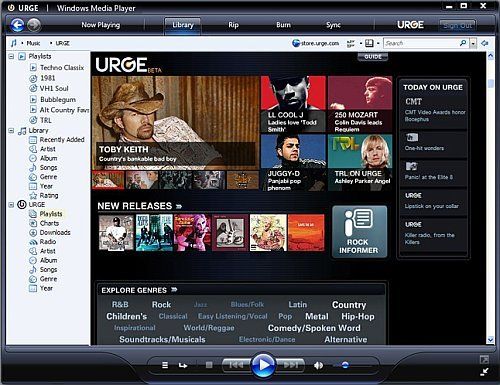Open the Rip tab
Screen dimensions: 500x385
coord(233,25)
